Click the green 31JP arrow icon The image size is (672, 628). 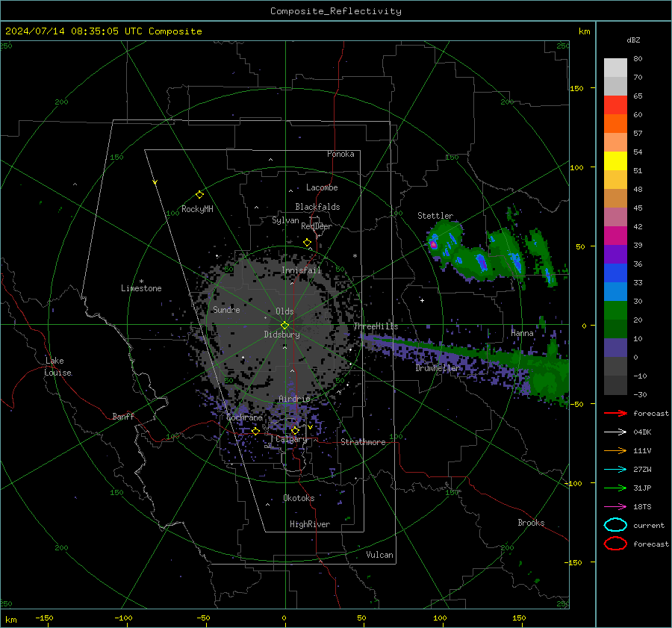(615, 488)
